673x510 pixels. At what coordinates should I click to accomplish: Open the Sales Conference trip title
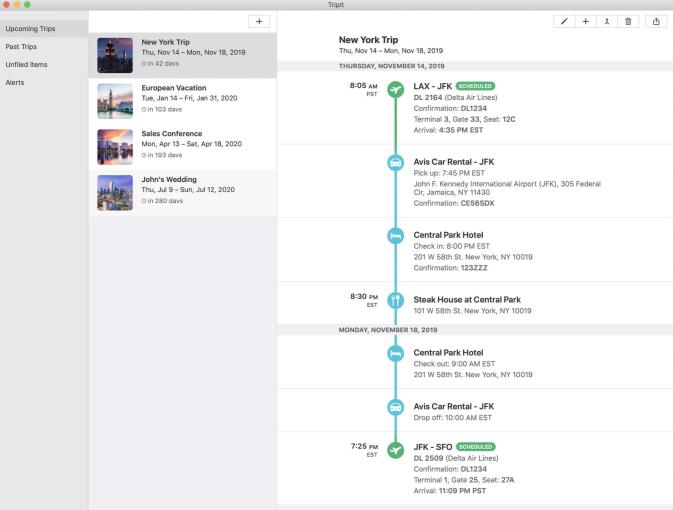click(x=172, y=134)
